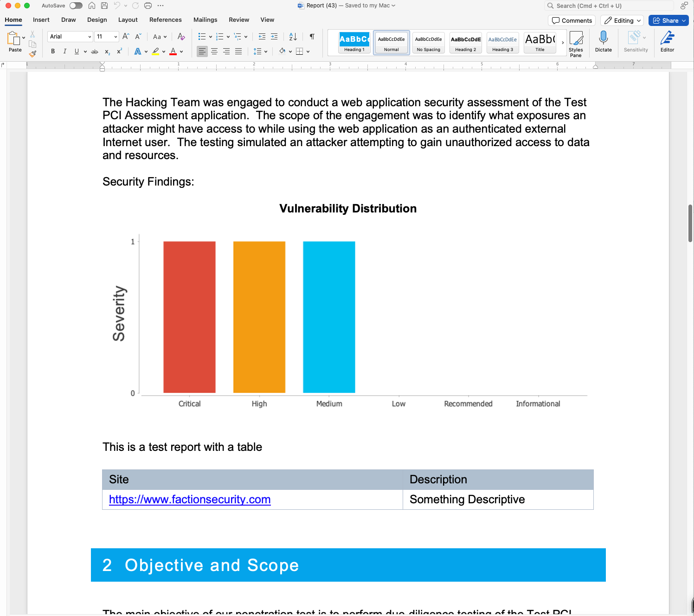Screen dimensions: 694x616
Task: Open the Home icon in title bar
Action: point(92,6)
